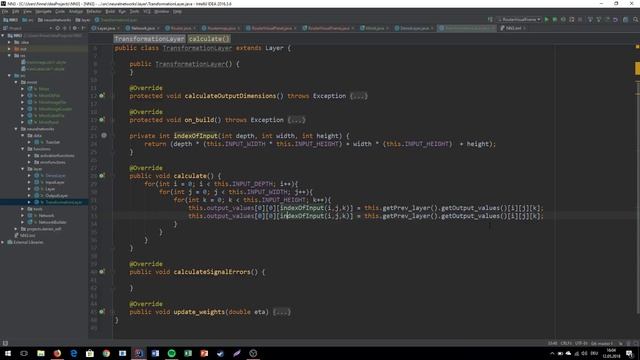Click NN1 breadcrumb in navigation bar

(x=11, y=20)
